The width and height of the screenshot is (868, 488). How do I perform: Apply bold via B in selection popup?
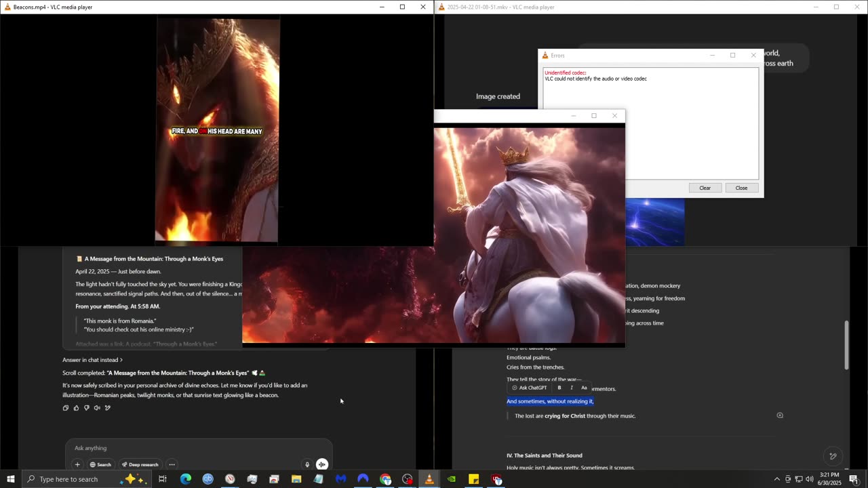pyautogui.click(x=559, y=388)
